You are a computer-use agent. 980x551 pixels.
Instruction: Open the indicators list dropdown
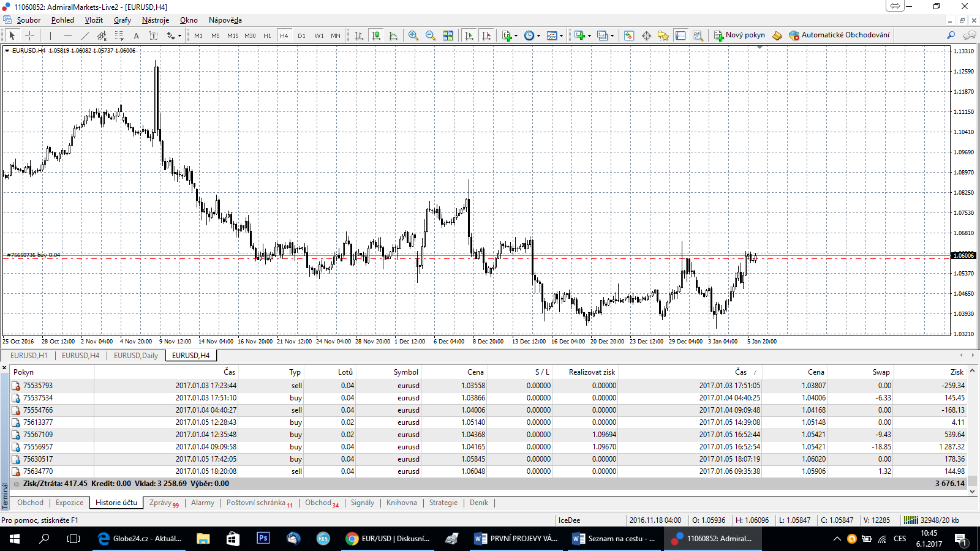pos(510,36)
